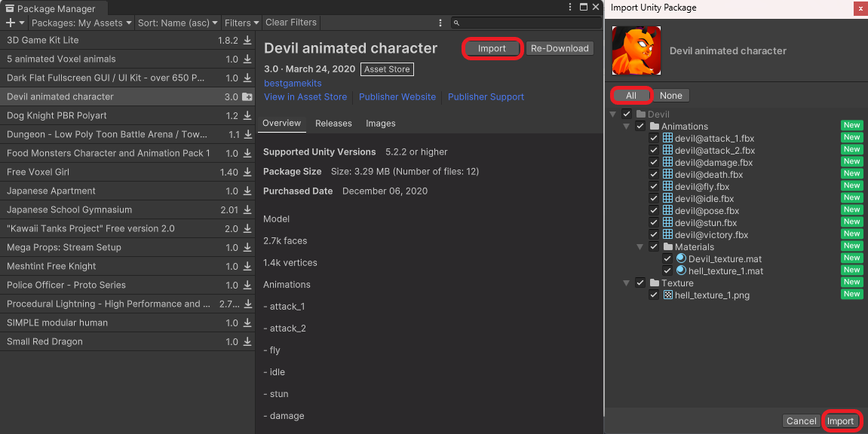
Task: Click download icon for Dungeon Low Poly Toon
Action: pyautogui.click(x=247, y=134)
